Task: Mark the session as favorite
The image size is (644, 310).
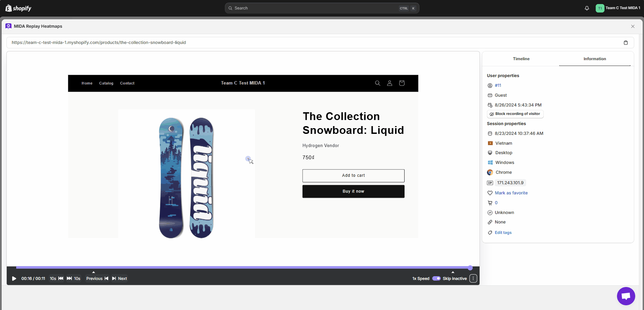Action: coord(511,193)
